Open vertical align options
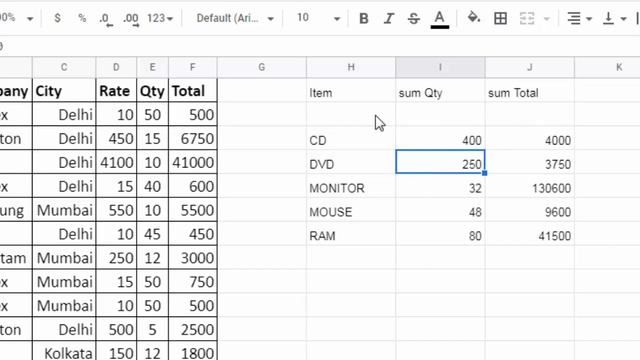The image size is (640, 360). coord(609,18)
